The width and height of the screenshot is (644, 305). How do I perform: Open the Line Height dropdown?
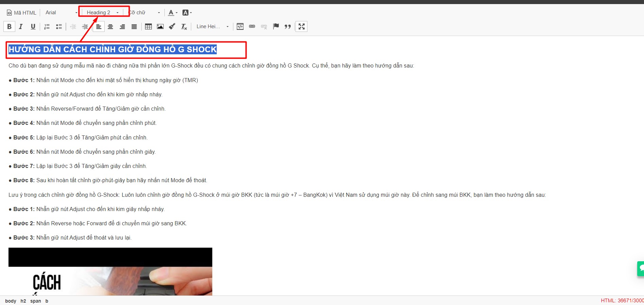(213, 26)
